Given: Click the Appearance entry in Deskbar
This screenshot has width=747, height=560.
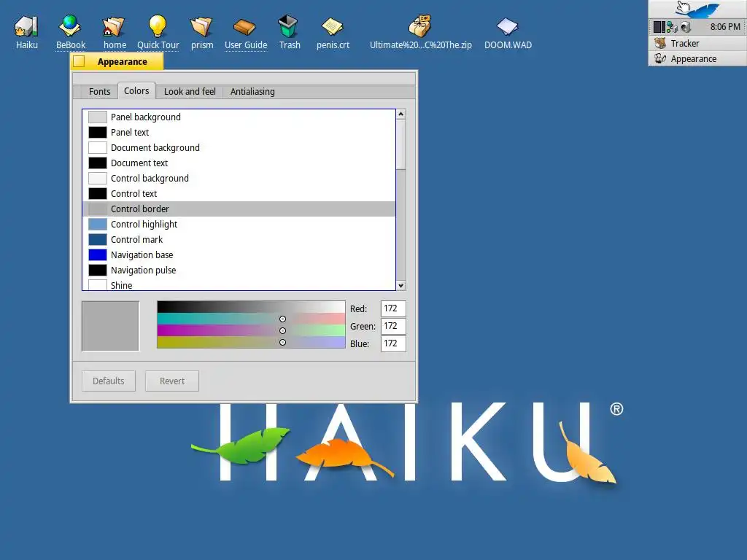Looking at the screenshot, I should point(697,58).
